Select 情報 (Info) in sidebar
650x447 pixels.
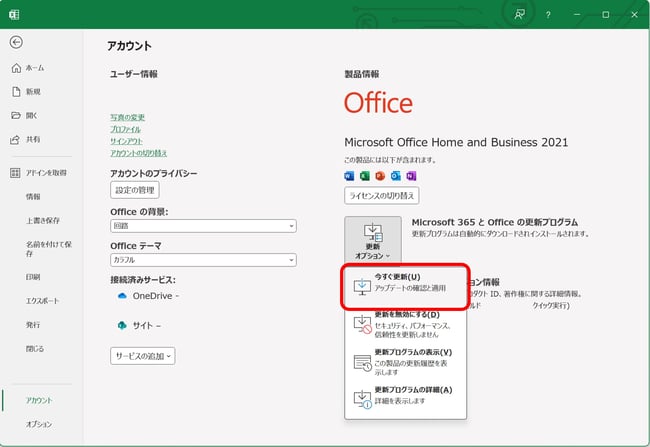33,197
